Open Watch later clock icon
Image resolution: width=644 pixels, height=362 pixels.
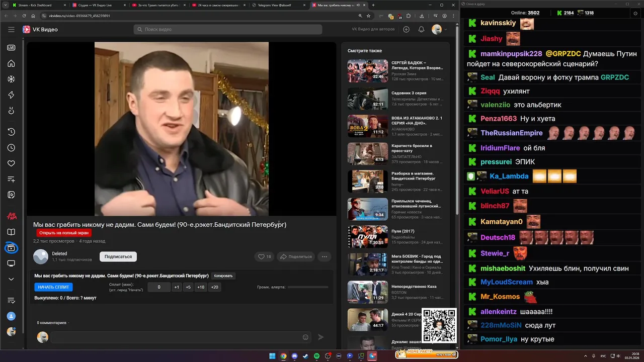pos(11,148)
